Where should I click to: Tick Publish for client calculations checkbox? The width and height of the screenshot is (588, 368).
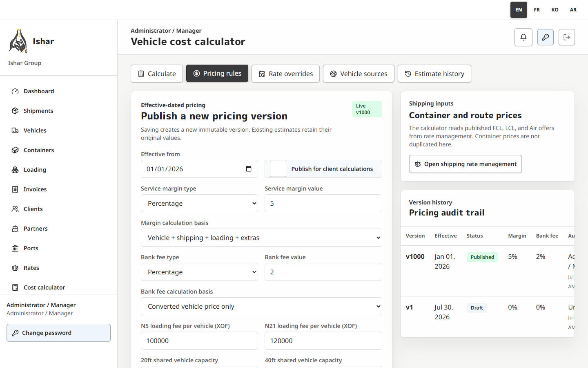point(278,169)
